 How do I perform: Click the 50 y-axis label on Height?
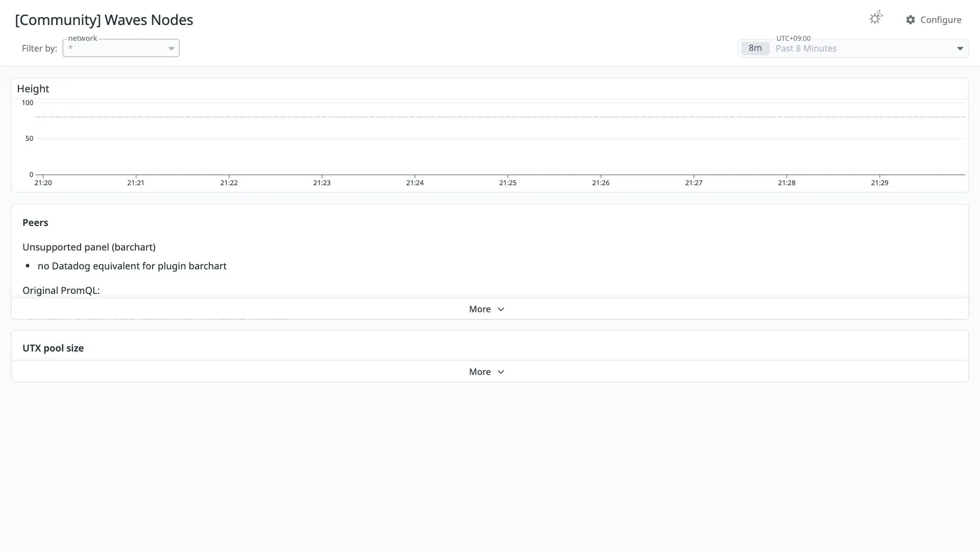[x=29, y=138]
